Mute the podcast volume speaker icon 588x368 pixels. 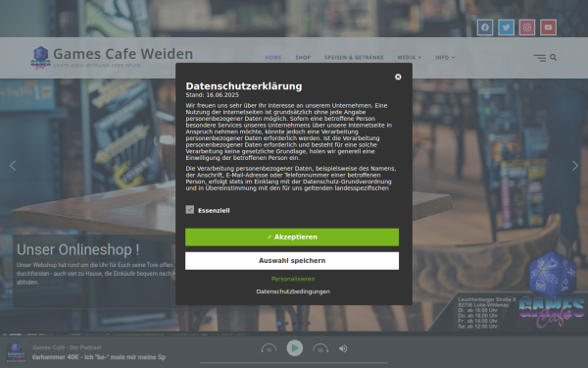(x=343, y=348)
